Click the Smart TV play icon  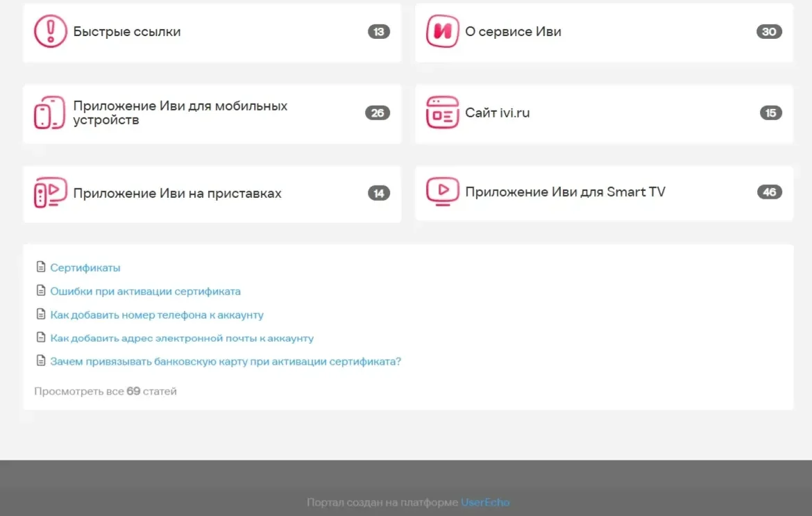tap(442, 191)
